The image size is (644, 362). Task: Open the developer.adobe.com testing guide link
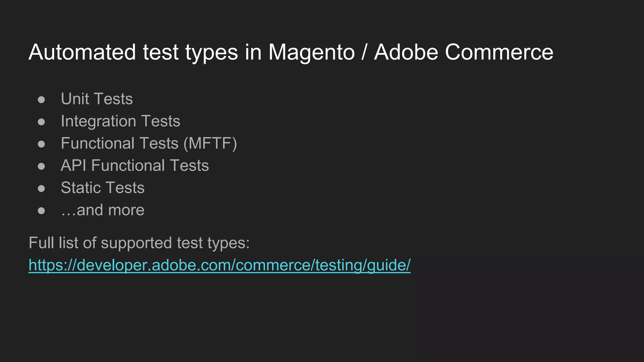click(219, 265)
